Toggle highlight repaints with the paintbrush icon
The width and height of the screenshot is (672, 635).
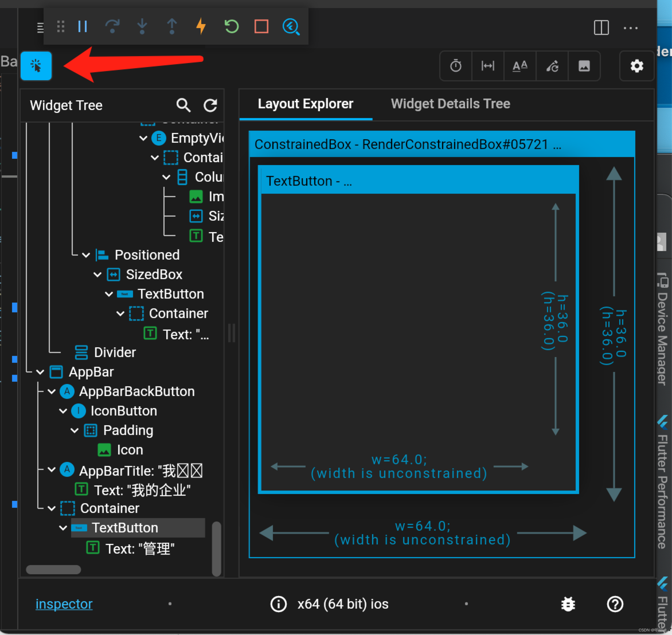coord(552,66)
